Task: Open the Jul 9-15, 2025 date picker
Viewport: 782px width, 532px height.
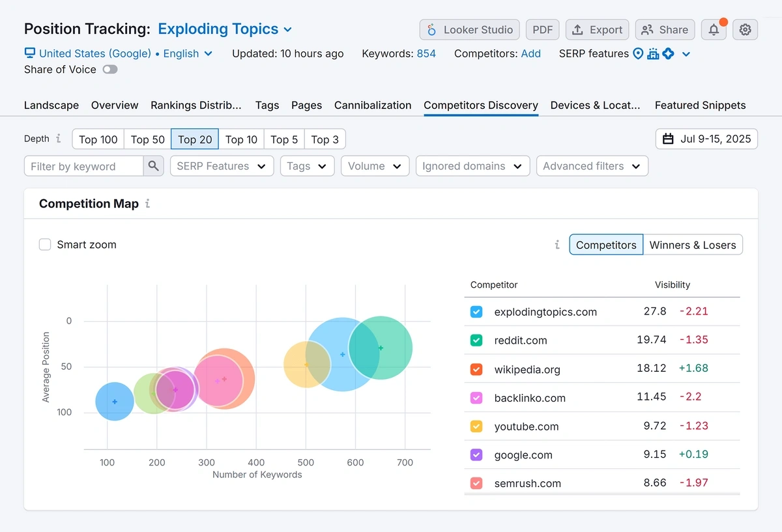Action: (x=706, y=139)
